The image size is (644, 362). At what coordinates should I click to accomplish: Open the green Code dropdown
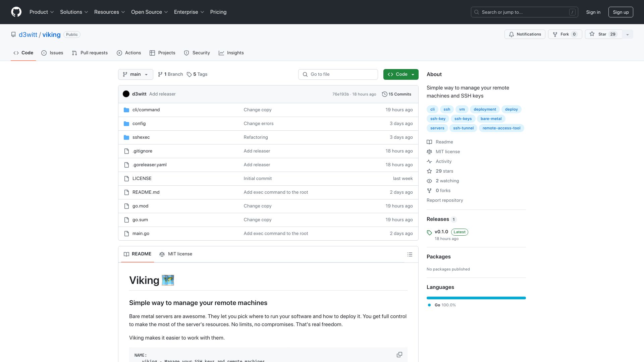tap(401, 74)
